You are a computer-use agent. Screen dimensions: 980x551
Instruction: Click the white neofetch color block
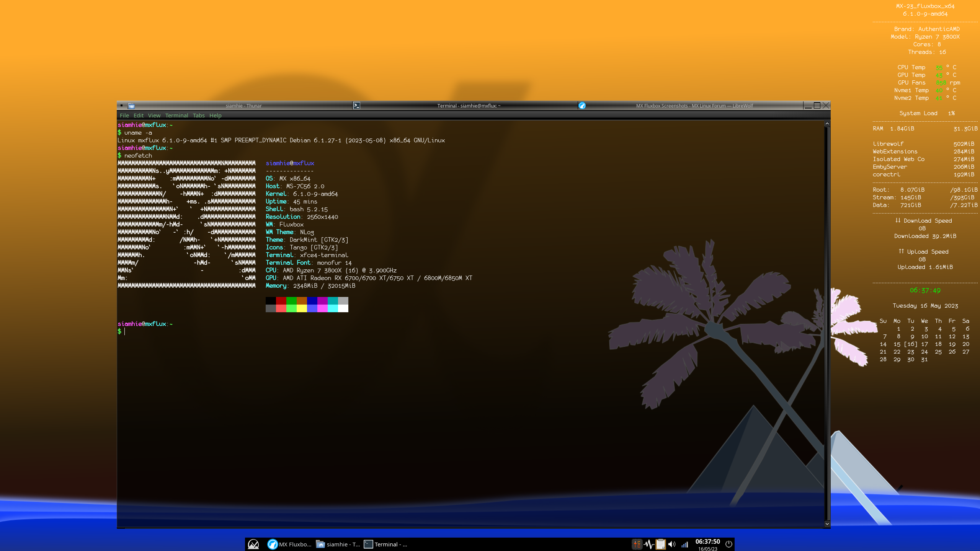point(343,308)
